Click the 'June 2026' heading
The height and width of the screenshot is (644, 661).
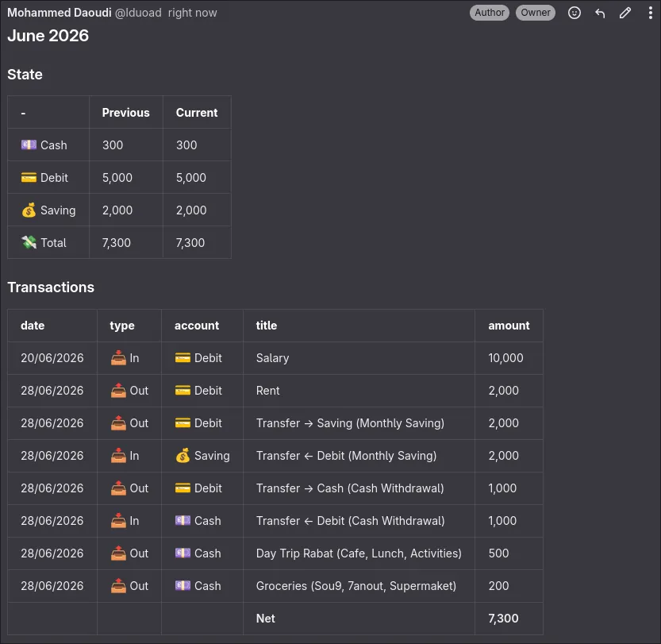(x=48, y=36)
